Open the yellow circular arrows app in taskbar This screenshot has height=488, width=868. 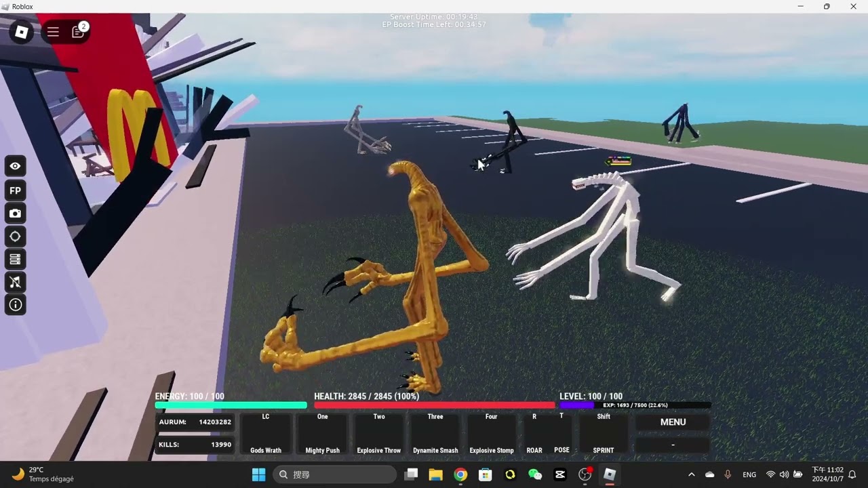[x=510, y=474]
